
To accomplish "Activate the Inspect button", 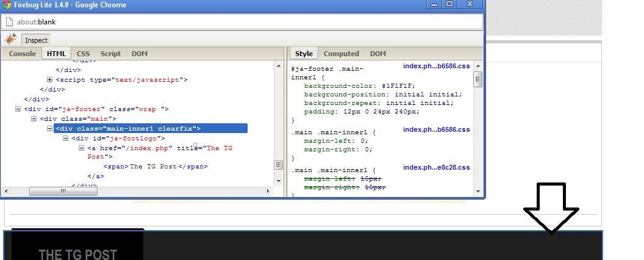I will tap(36, 40).
